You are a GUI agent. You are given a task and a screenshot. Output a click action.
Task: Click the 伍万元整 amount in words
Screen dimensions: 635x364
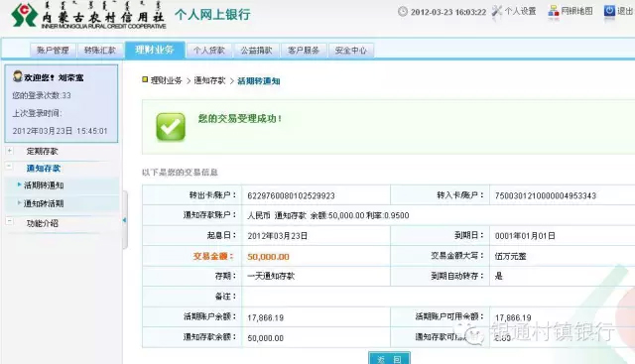[x=510, y=256]
